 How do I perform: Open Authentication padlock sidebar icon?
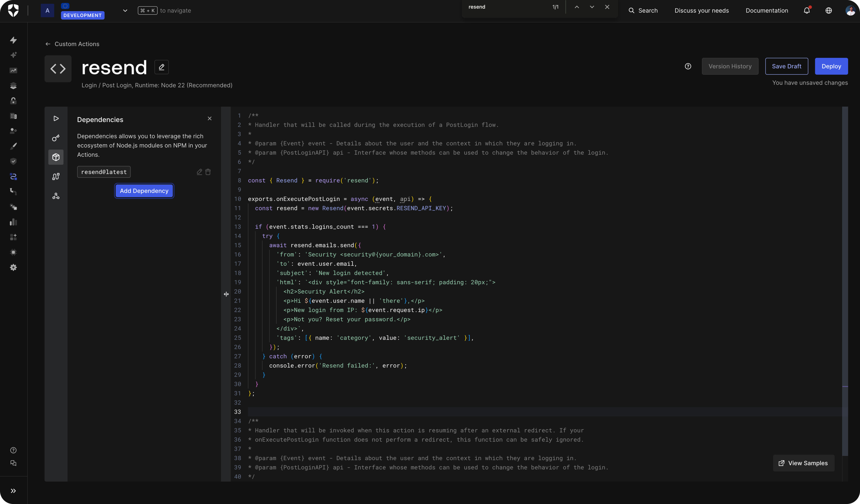tap(13, 101)
